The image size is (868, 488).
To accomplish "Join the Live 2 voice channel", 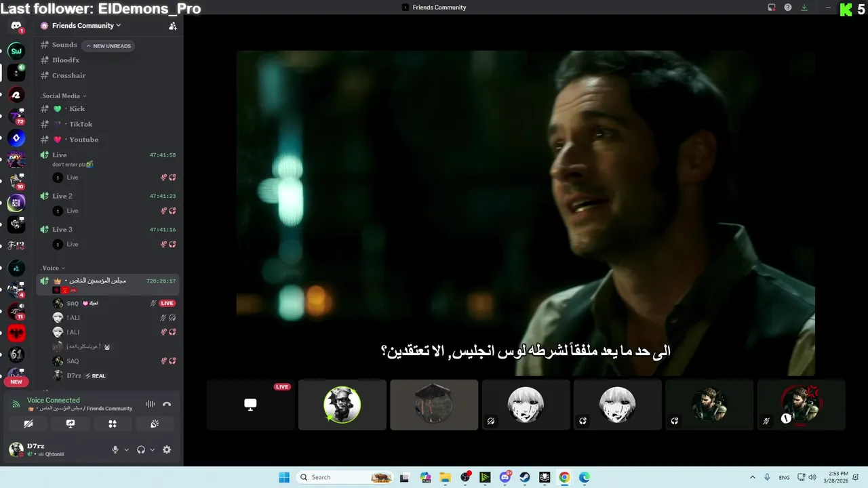I will click(108, 196).
